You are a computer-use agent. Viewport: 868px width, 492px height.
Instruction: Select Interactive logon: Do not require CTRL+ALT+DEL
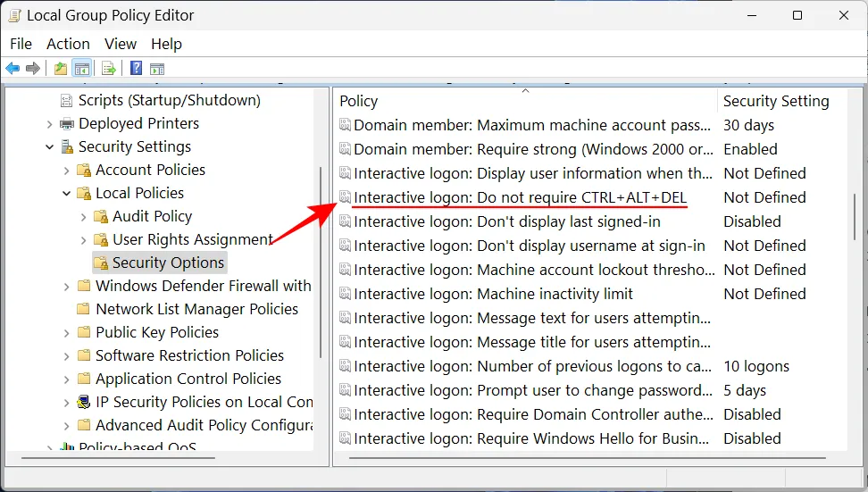(x=520, y=197)
